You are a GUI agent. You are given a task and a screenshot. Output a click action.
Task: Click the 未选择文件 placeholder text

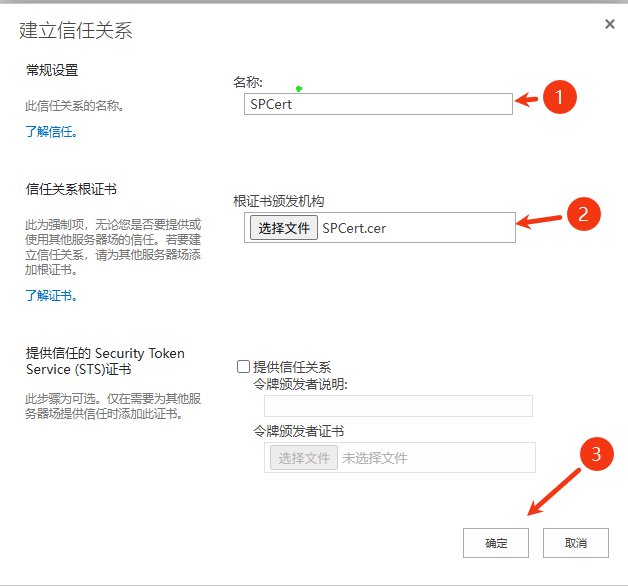tap(375, 458)
